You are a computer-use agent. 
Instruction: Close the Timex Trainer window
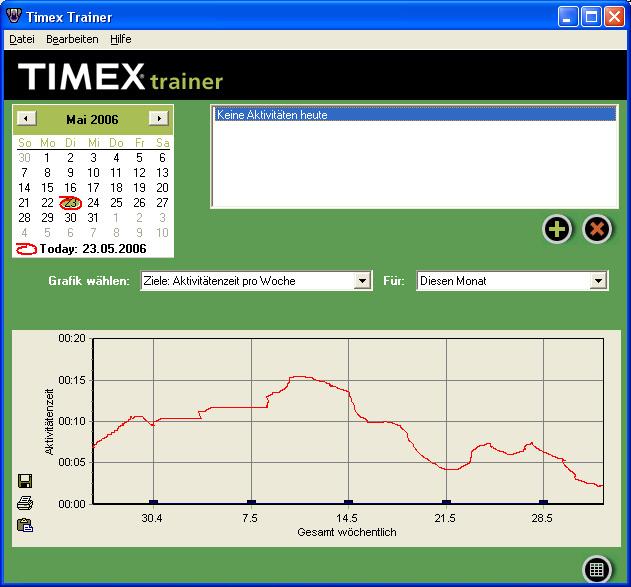pos(615,17)
